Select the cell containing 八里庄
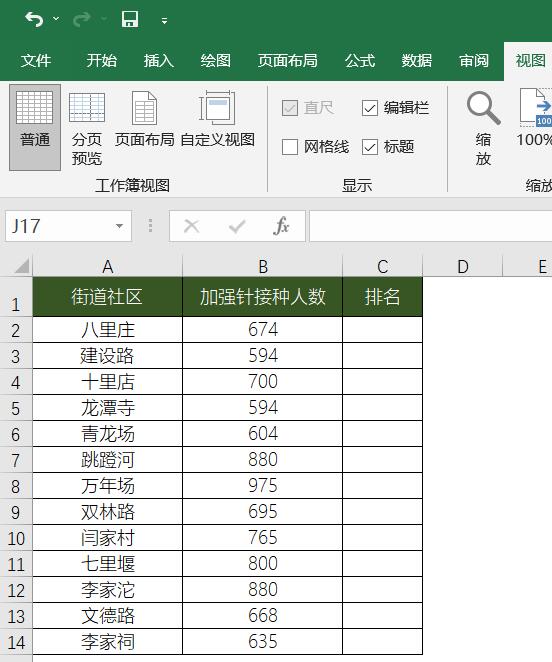This screenshot has width=552, height=662. click(x=108, y=330)
